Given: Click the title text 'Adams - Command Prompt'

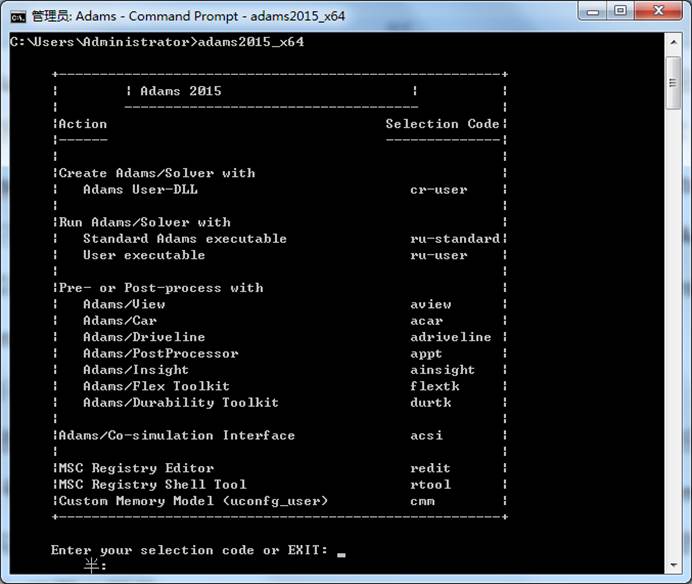Looking at the screenshot, I should [x=157, y=16].
